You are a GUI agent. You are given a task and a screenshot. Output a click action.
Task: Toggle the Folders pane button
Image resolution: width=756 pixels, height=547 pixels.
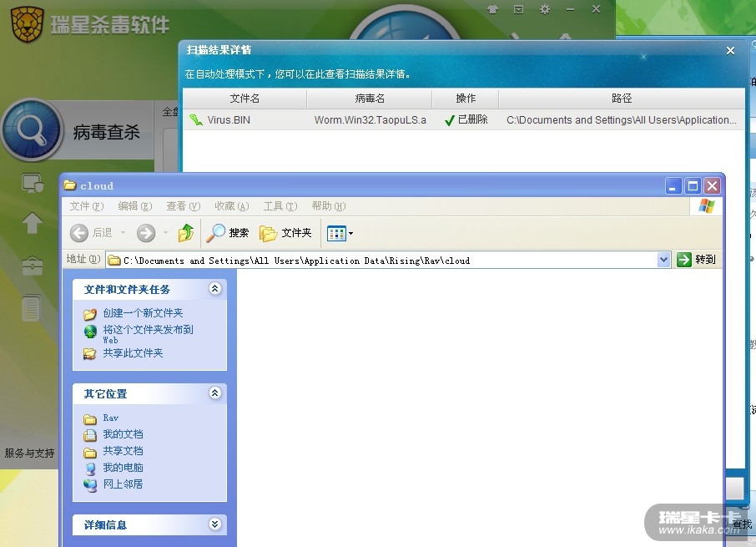[x=285, y=233]
